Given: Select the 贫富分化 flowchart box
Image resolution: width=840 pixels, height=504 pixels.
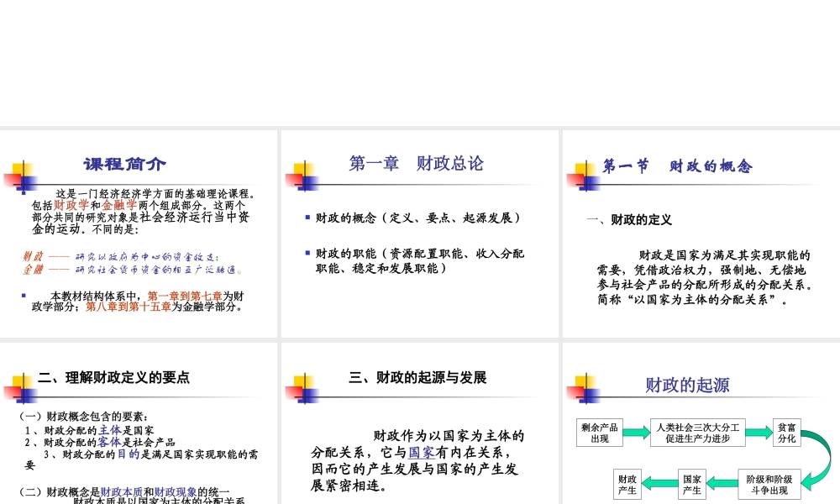Looking at the screenshot, I should coord(786,431).
